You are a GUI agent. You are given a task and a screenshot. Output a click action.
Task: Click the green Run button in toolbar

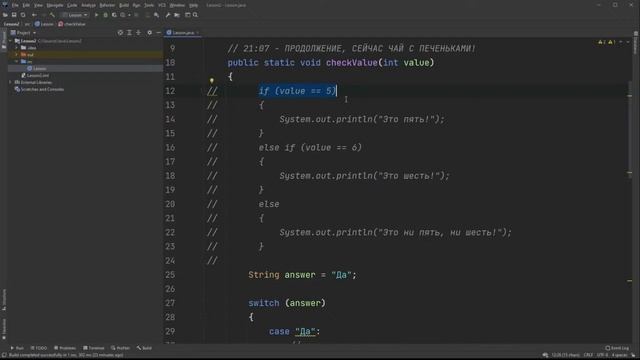97,15
